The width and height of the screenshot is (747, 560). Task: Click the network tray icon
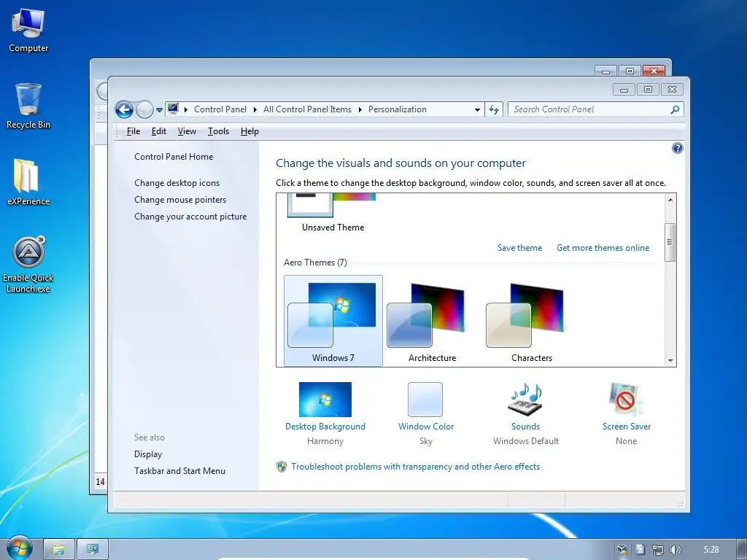click(x=658, y=550)
